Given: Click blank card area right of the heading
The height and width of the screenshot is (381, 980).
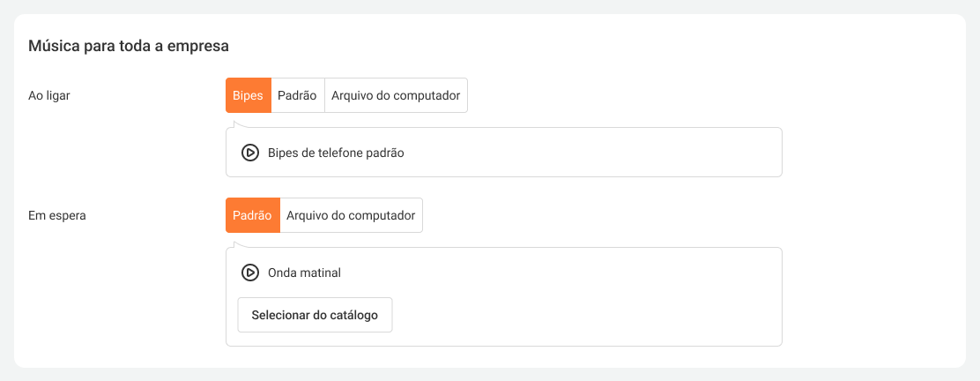Looking at the screenshot, I should [599, 45].
